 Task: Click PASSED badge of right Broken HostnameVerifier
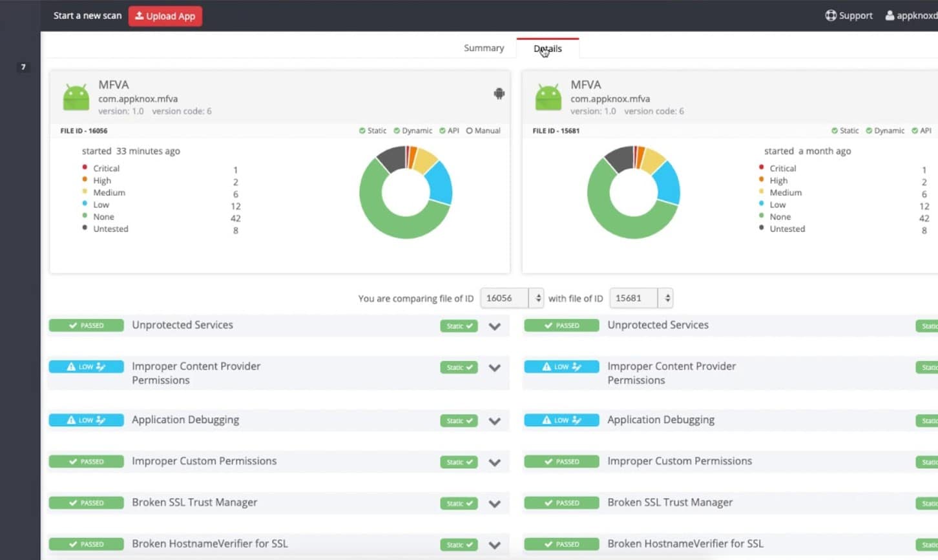point(562,544)
